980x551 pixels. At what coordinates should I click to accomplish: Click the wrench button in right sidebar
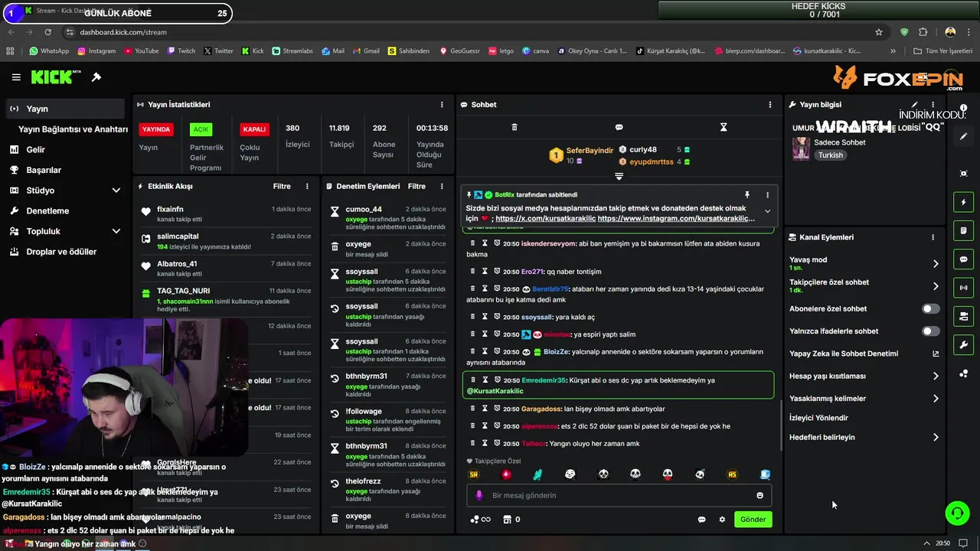[963, 344]
